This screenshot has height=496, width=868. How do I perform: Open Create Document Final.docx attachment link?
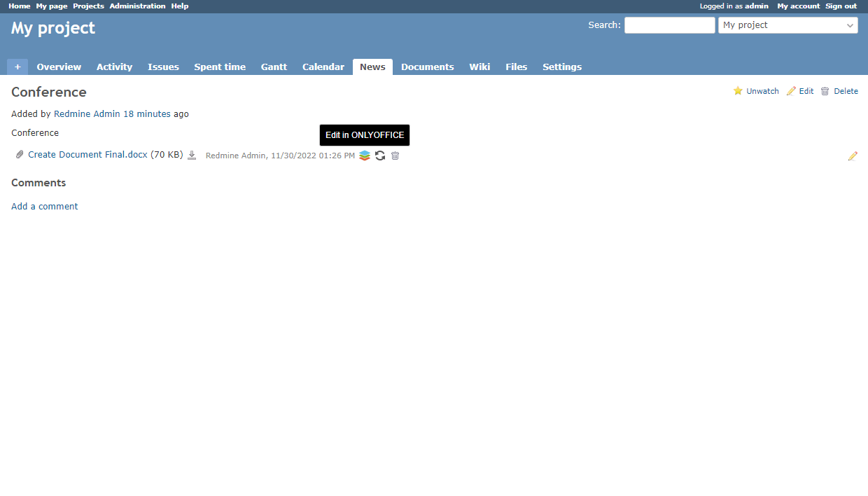tap(87, 155)
